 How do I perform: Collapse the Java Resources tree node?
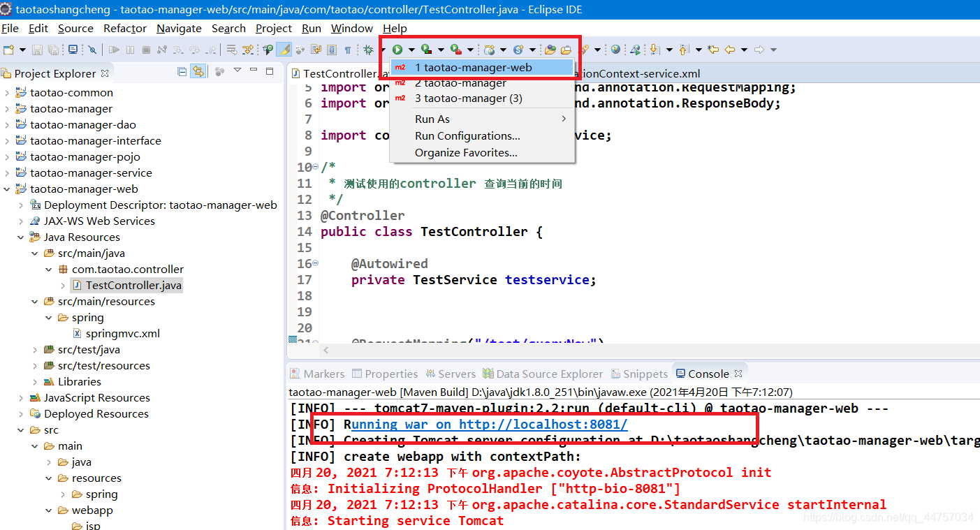[21, 237]
